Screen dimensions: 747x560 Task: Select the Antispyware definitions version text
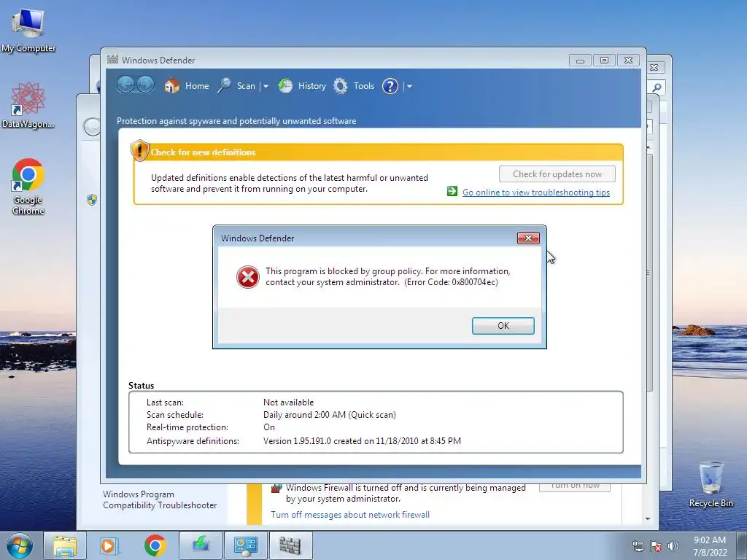362,441
